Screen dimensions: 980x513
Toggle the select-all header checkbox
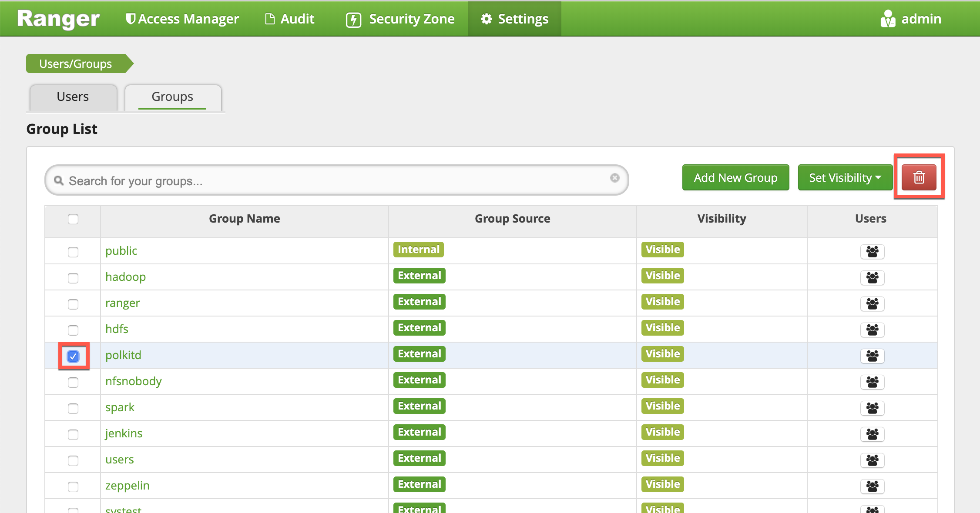(x=73, y=219)
